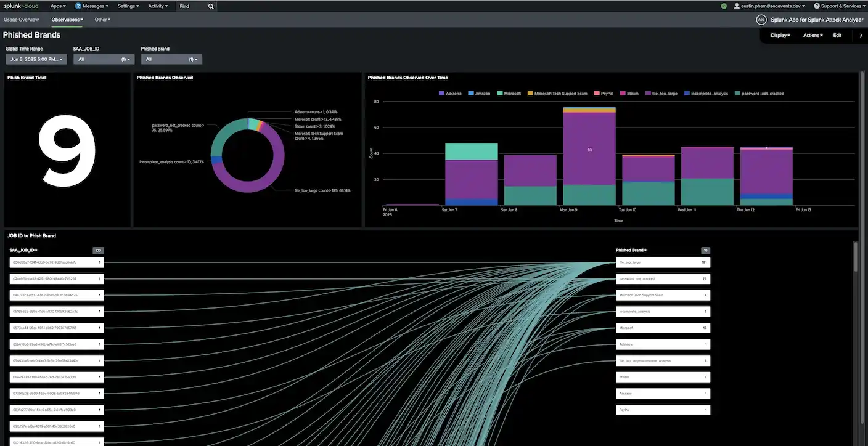The width and height of the screenshot is (868, 446).
Task: Open the Display dropdown menu
Action: pos(780,35)
